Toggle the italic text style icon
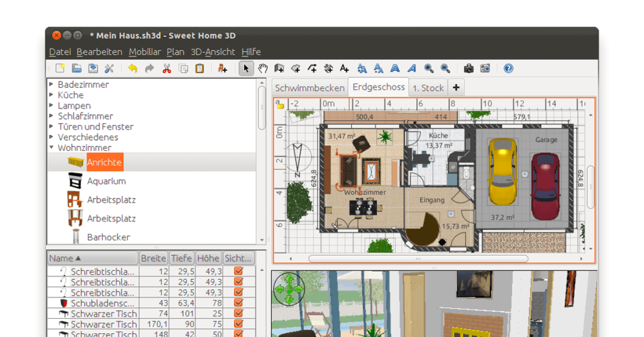Image resolution: width=644 pixels, height=337 pixels. coord(411,68)
